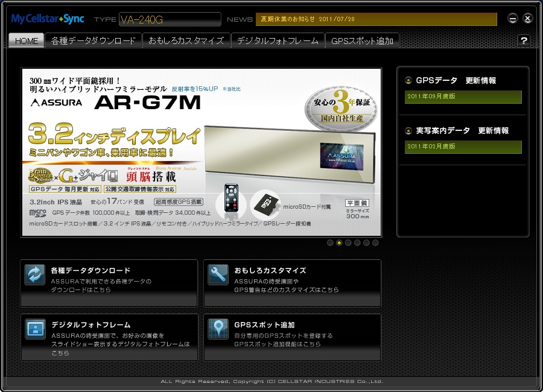
Task: Click the digital photo frame picture icon
Action: click(x=36, y=329)
